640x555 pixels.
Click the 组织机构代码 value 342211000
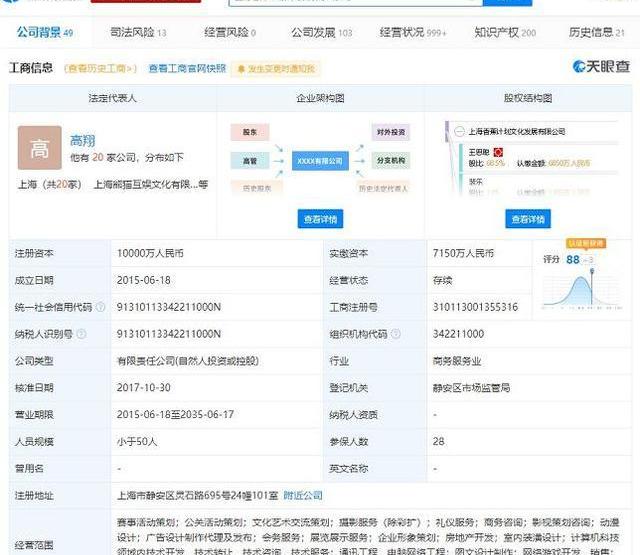pos(458,334)
